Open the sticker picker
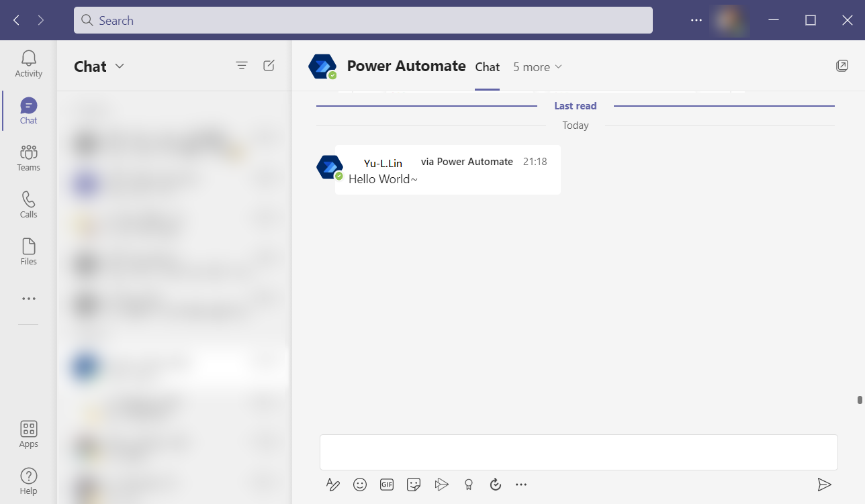 pyautogui.click(x=414, y=485)
